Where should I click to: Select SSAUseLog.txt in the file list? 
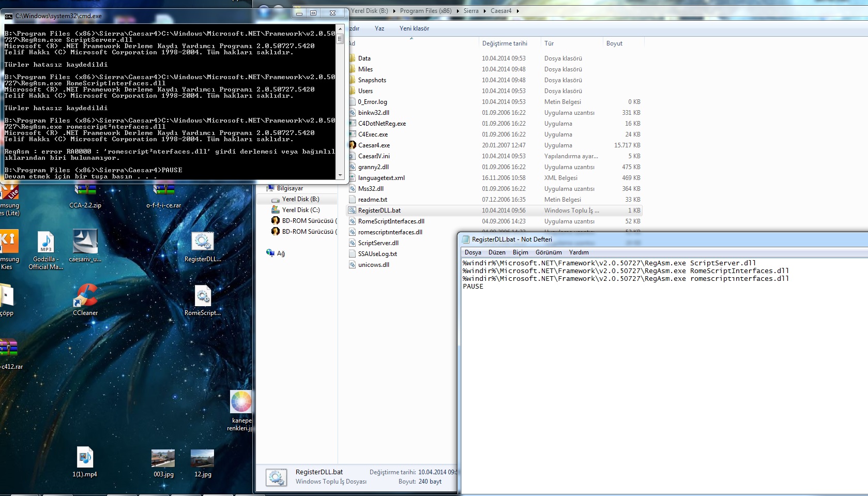tap(377, 254)
